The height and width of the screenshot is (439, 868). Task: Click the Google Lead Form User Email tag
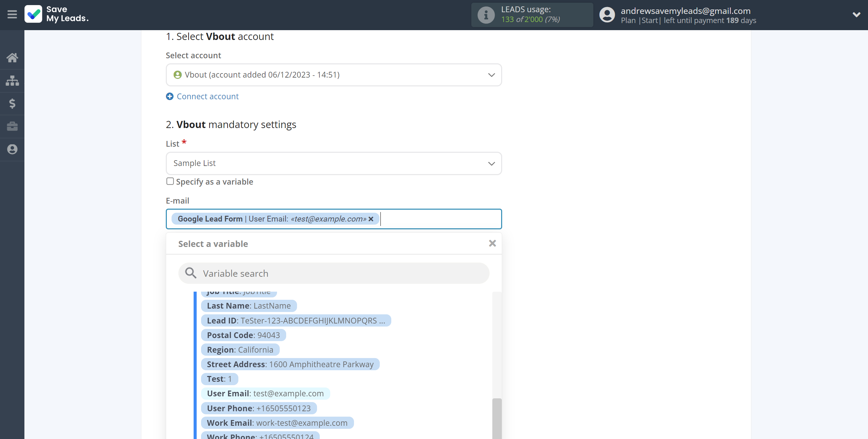click(275, 219)
